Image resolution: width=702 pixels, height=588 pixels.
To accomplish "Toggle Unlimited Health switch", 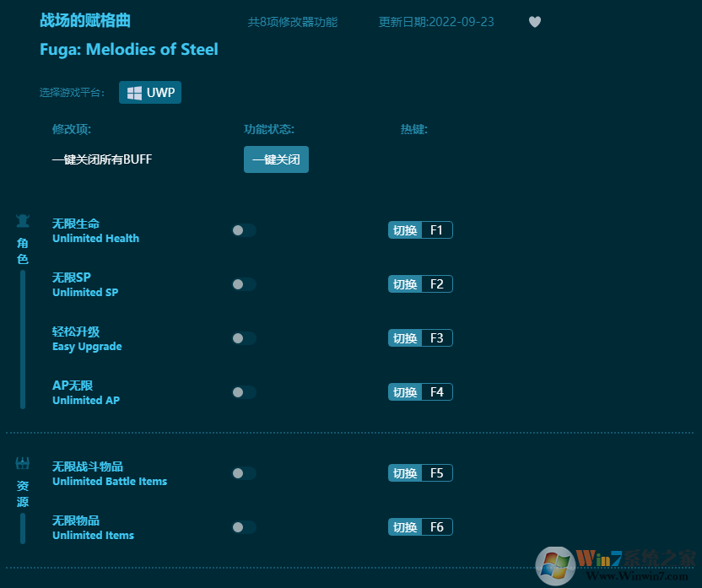I will click(244, 230).
